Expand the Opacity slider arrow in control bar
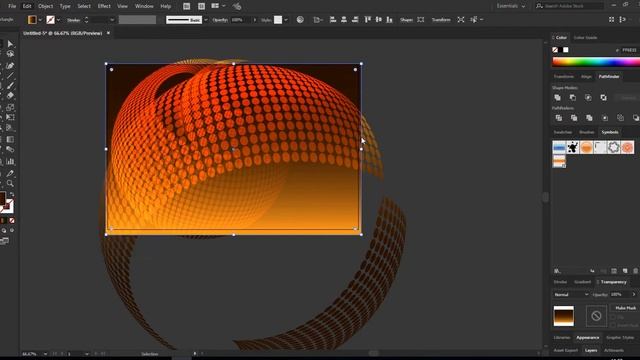The height and width of the screenshot is (360, 640). (255, 20)
